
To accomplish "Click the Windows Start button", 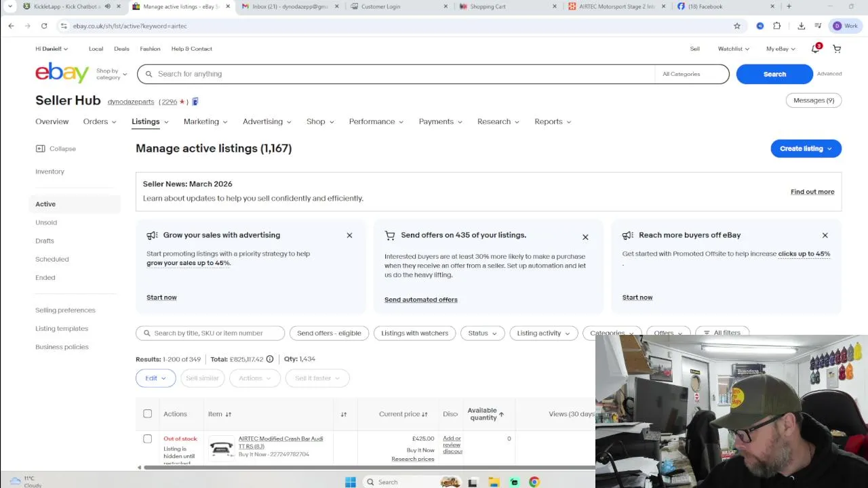I will tap(350, 482).
